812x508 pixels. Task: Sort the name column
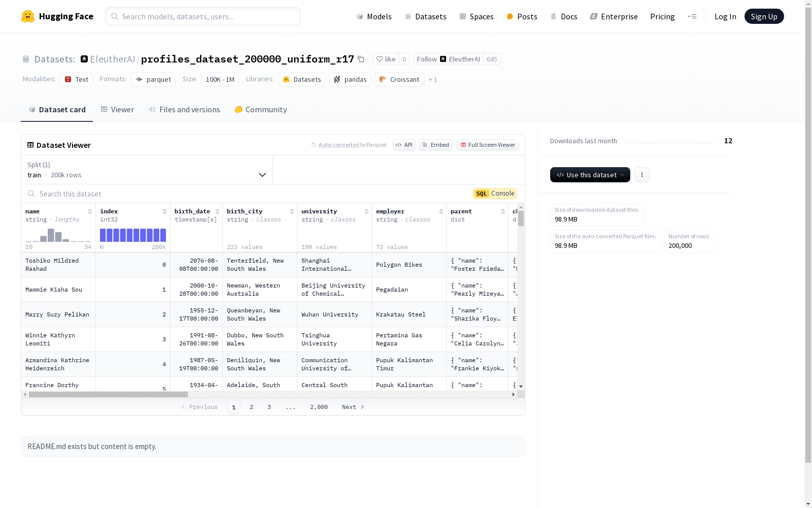pyautogui.click(x=90, y=211)
